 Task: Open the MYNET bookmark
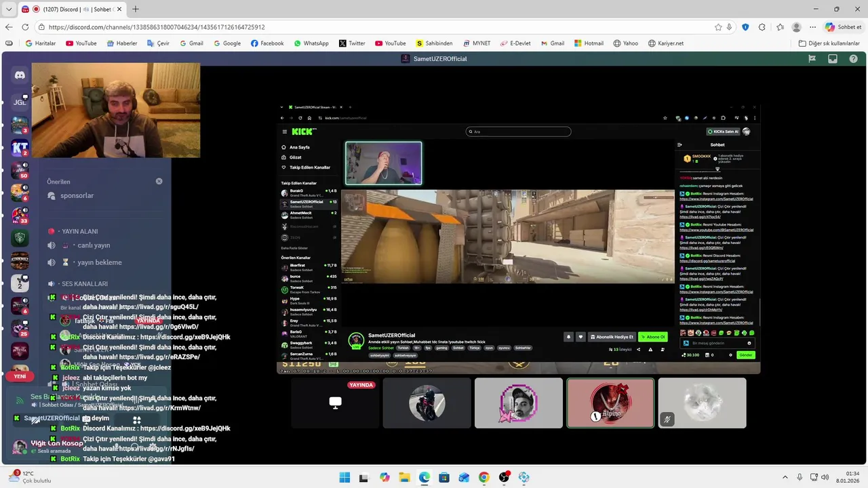point(477,43)
